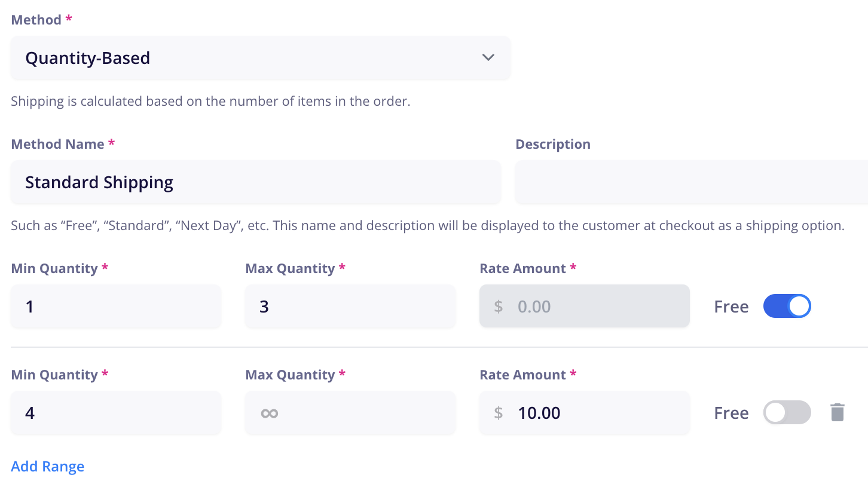The width and height of the screenshot is (868, 484).
Task: Delete the second range with trash icon
Action: (838, 413)
